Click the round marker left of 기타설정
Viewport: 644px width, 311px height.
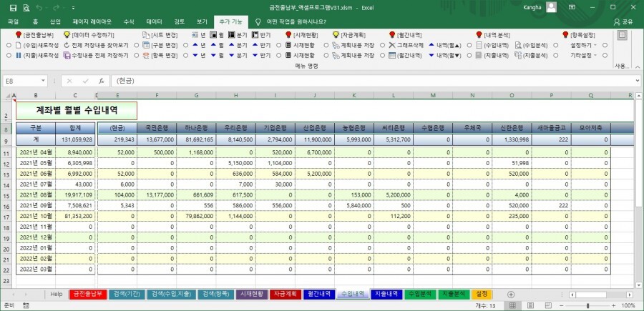coord(556,55)
